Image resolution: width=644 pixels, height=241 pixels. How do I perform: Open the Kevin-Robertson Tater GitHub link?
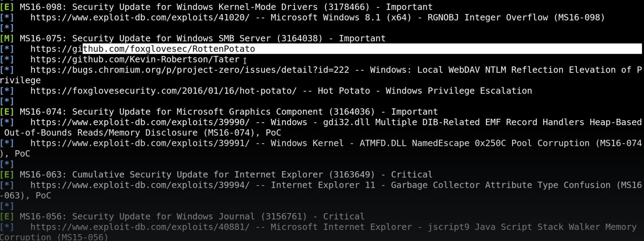coord(135,59)
